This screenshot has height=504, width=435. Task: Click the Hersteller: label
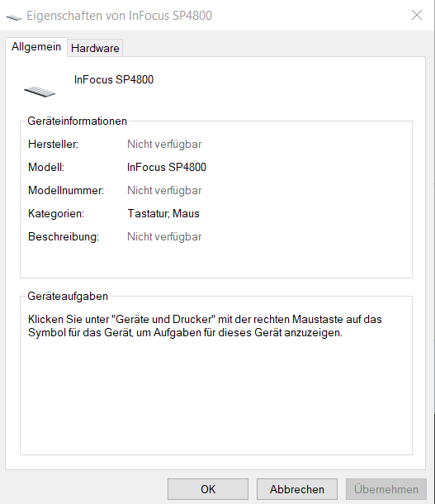click(x=54, y=144)
